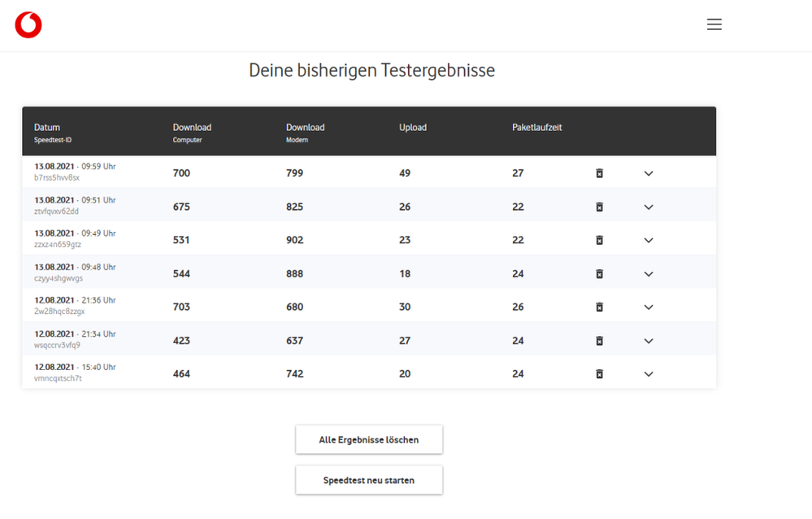Click computer download value 544
The image size is (812, 519).
click(181, 274)
